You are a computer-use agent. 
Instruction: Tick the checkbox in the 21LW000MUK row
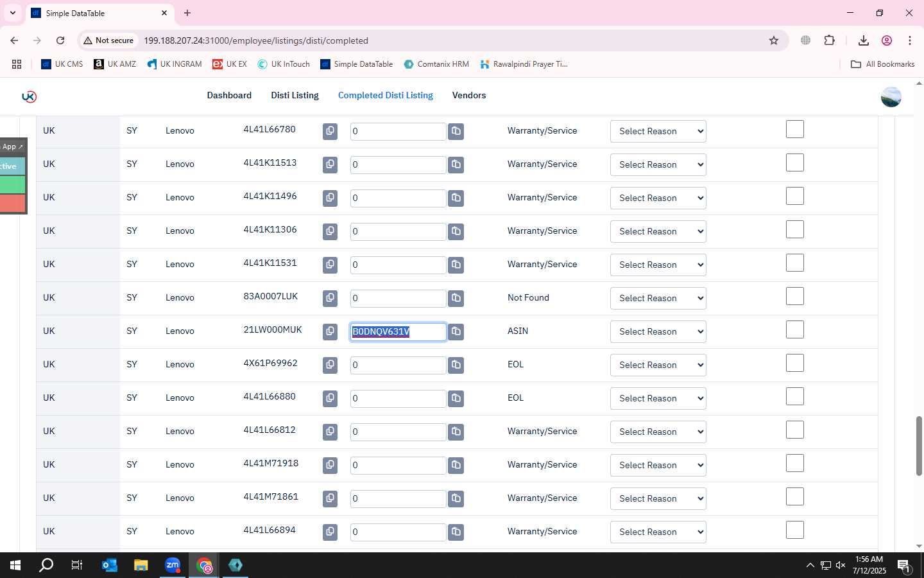pyautogui.click(x=795, y=329)
